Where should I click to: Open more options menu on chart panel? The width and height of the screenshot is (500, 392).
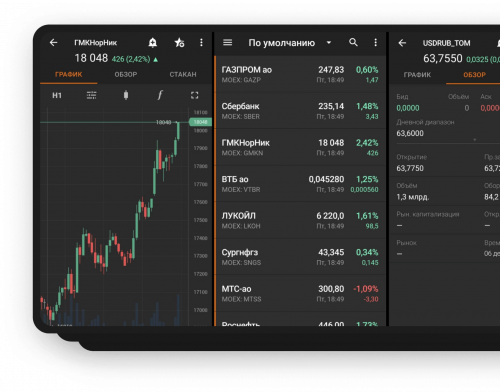point(201,43)
